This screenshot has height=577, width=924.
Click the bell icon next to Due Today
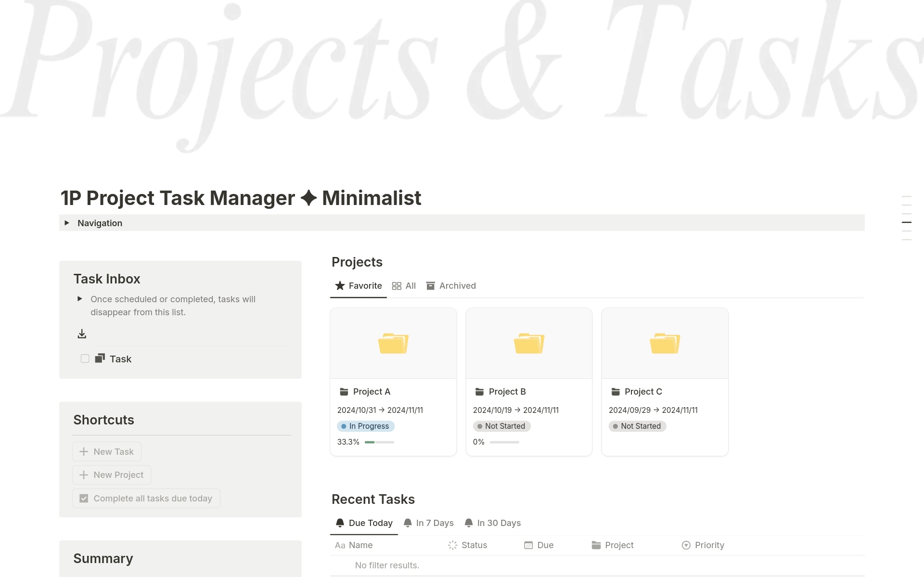point(340,523)
